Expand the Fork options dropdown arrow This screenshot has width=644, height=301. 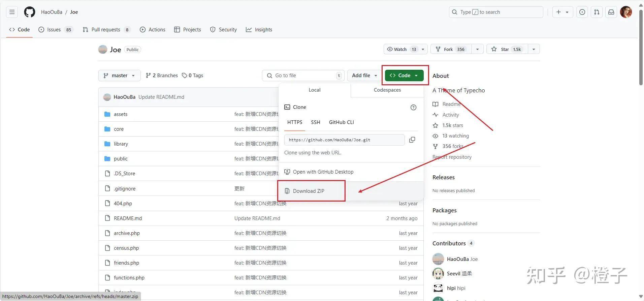[x=477, y=49]
